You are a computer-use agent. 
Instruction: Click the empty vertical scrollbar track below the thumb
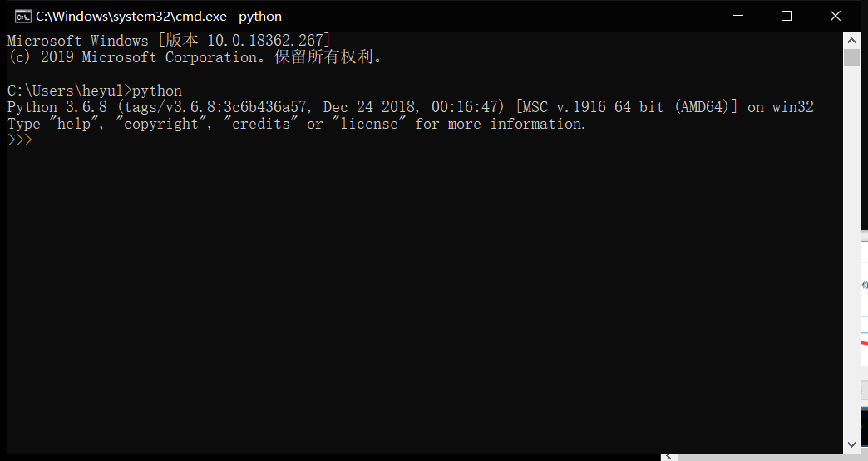coord(851,252)
